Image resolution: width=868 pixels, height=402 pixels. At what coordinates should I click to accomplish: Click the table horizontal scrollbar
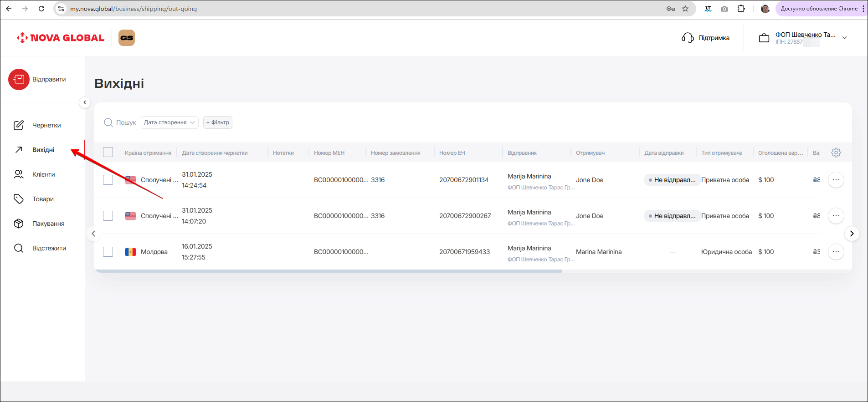(x=328, y=271)
